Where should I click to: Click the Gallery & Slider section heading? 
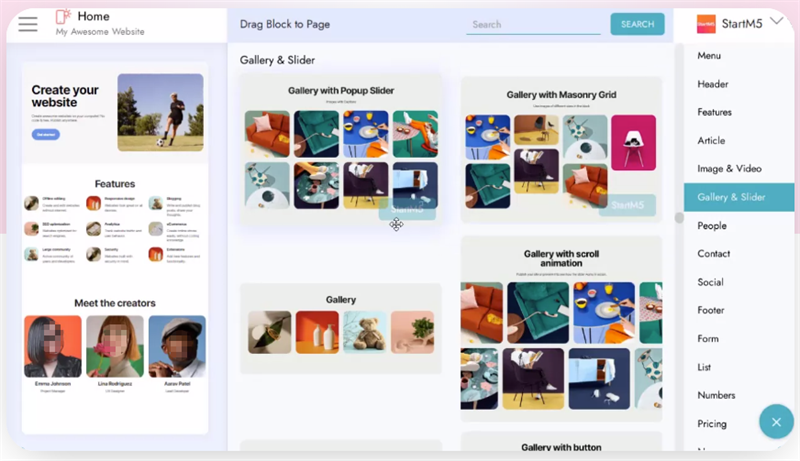point(277,60)
